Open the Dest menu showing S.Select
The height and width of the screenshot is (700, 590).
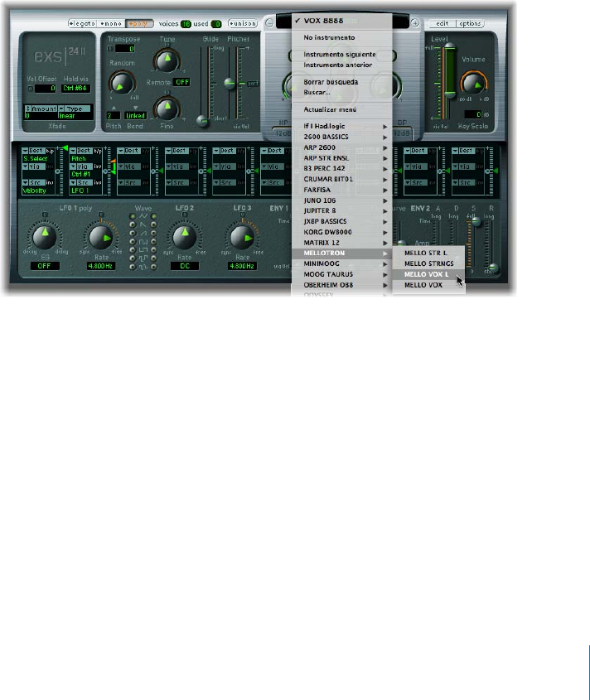click(x=34, y=151)
